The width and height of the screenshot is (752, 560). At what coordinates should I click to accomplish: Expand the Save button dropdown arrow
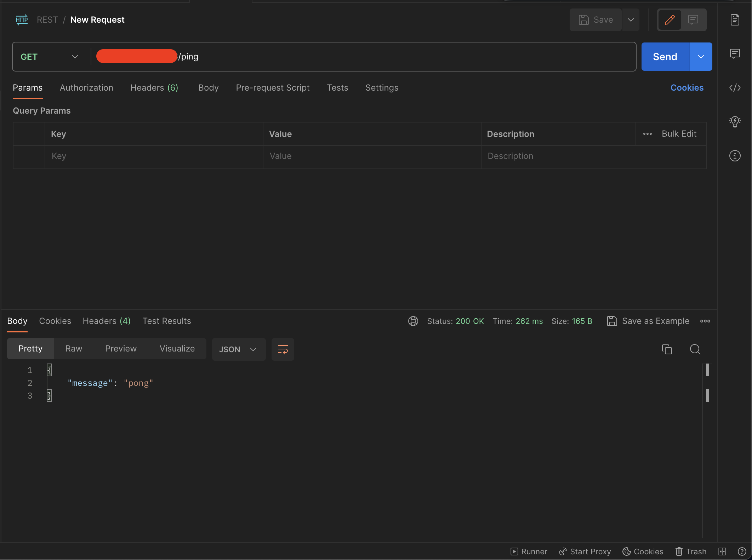pos(630,19)
